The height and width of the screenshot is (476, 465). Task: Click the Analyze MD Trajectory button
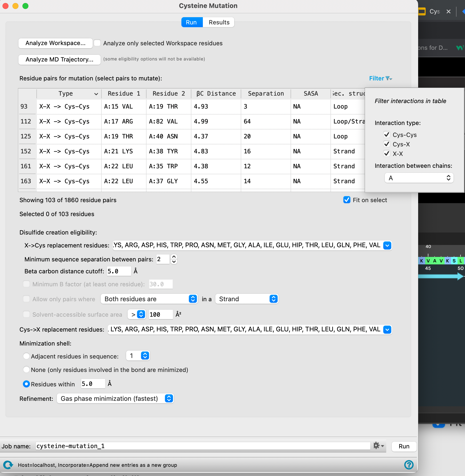(59, 59)
